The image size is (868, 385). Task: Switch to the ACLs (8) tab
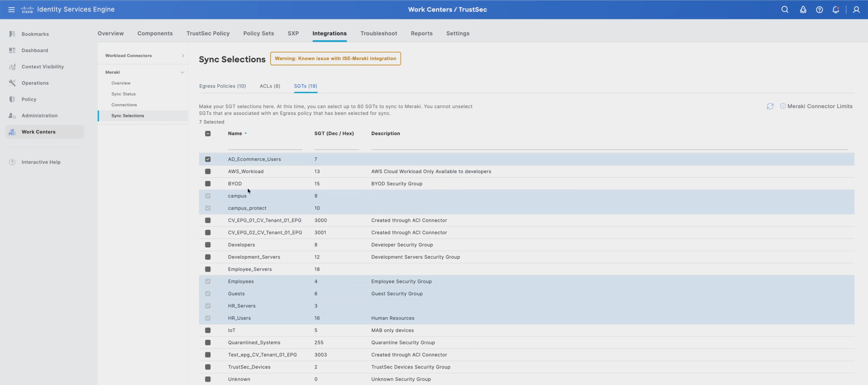tap(270, 86)
